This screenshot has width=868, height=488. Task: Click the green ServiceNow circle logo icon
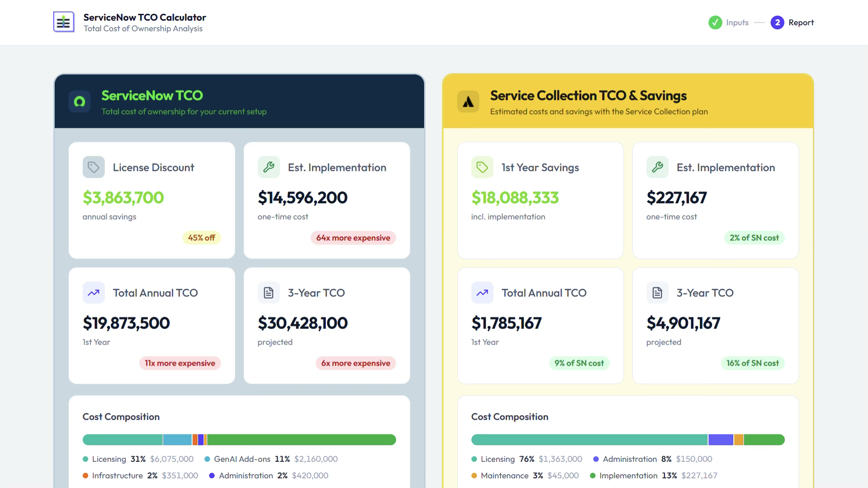(x=79, y=102)
